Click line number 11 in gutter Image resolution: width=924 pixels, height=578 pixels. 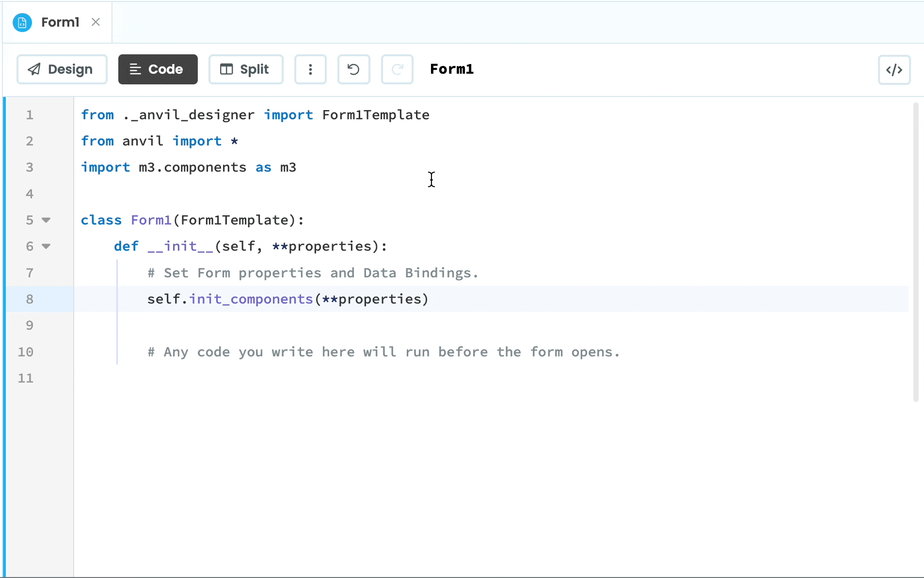[x=26, y=378]
